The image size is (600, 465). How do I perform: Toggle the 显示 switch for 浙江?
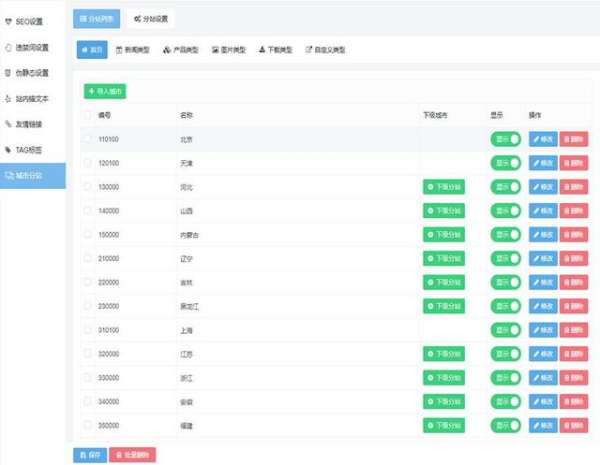(506, 378)
